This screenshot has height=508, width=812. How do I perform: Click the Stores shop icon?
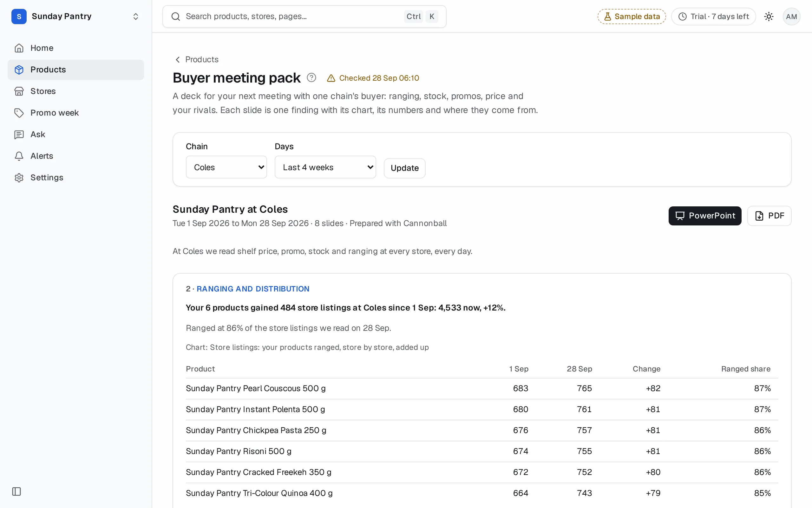[x=19, y=91]
